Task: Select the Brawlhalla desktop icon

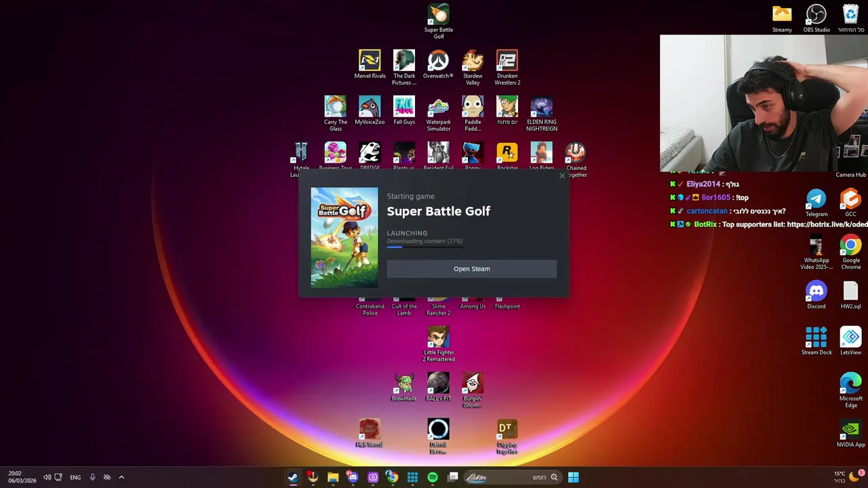Action: 404,387
